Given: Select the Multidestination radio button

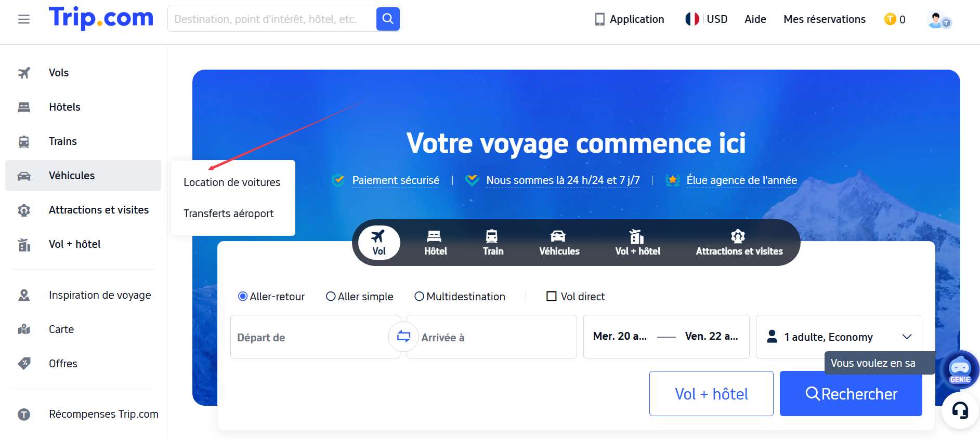Looking at the screenshot, I should tap(419, 297).
